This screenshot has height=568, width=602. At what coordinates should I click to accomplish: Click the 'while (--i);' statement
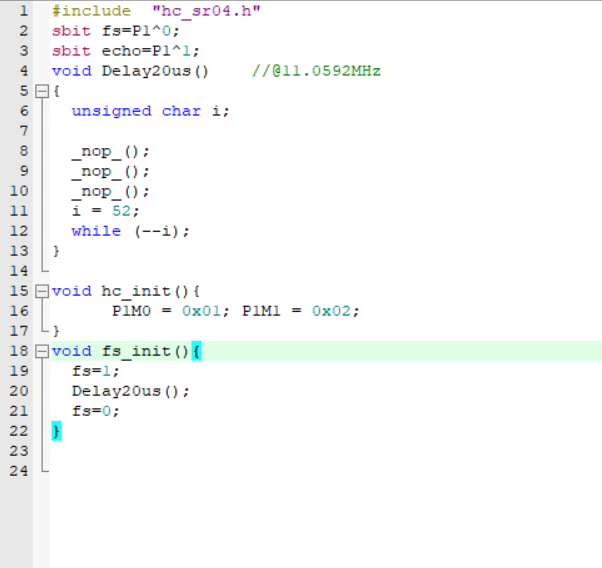coord(131,231)
